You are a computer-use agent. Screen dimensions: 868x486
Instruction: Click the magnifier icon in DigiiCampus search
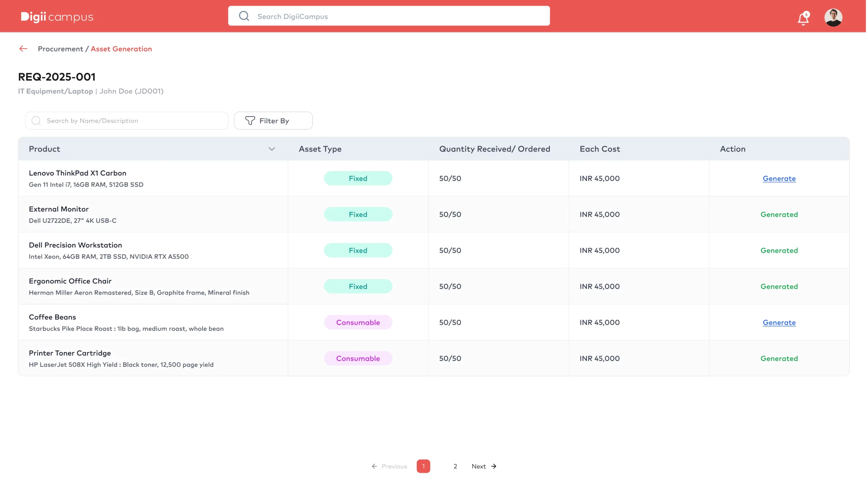pyautogui.click(x=244, y=16)
